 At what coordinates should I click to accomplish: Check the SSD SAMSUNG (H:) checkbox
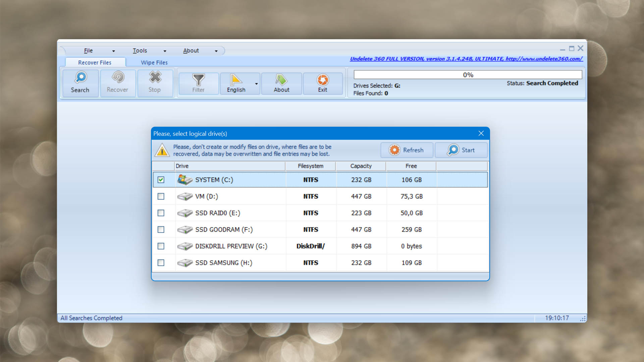[x=161, y=263]
